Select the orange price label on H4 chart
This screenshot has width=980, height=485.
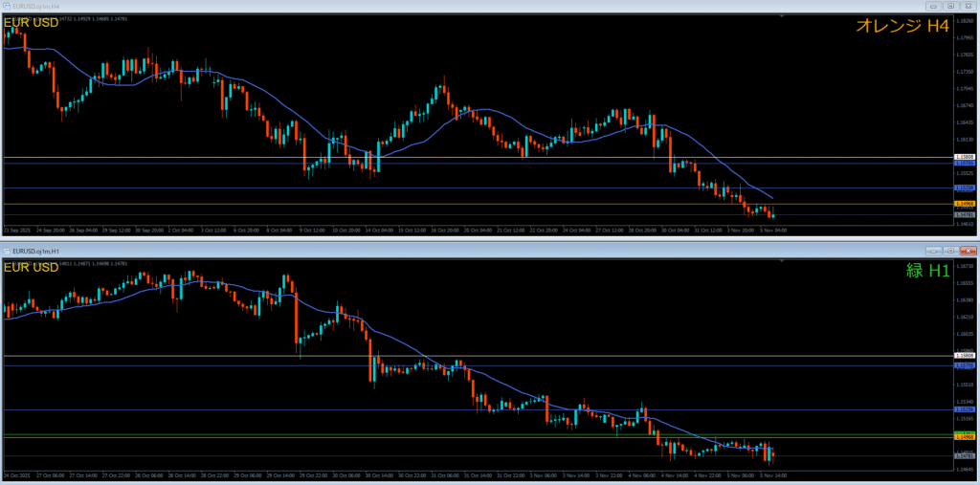click(965, 204)
